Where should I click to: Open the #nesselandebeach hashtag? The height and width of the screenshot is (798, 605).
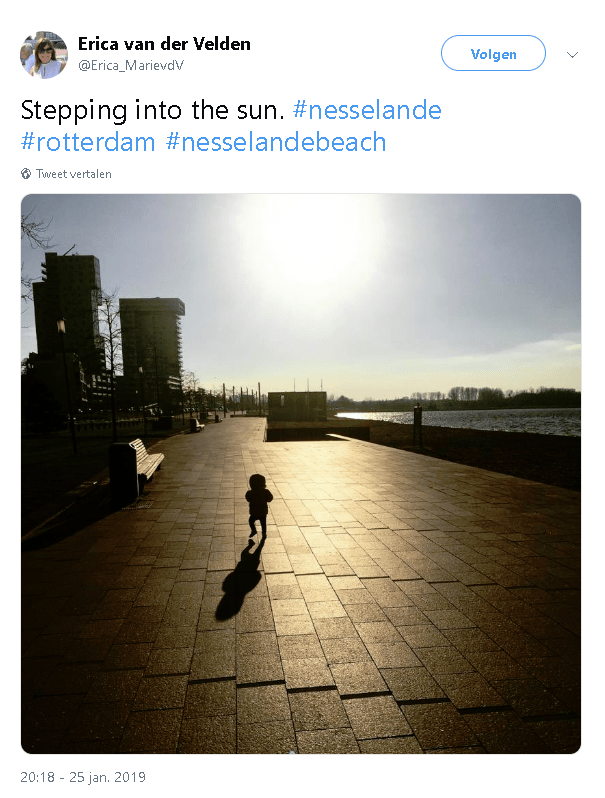(276, 141)
